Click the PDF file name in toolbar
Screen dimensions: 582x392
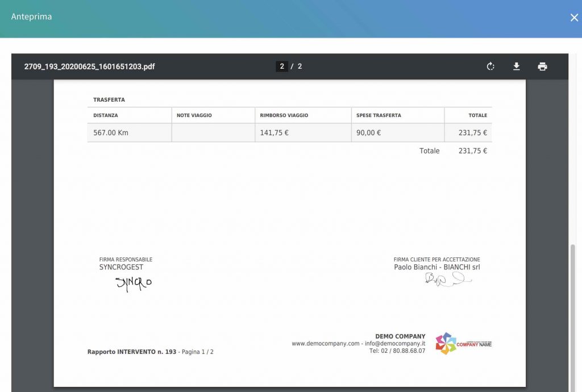(89, 67)
